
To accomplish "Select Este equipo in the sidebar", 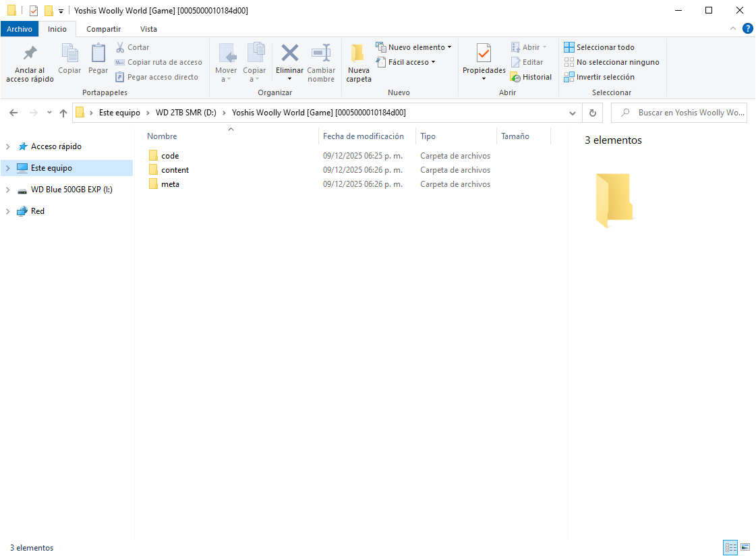I will coord(51,168).
